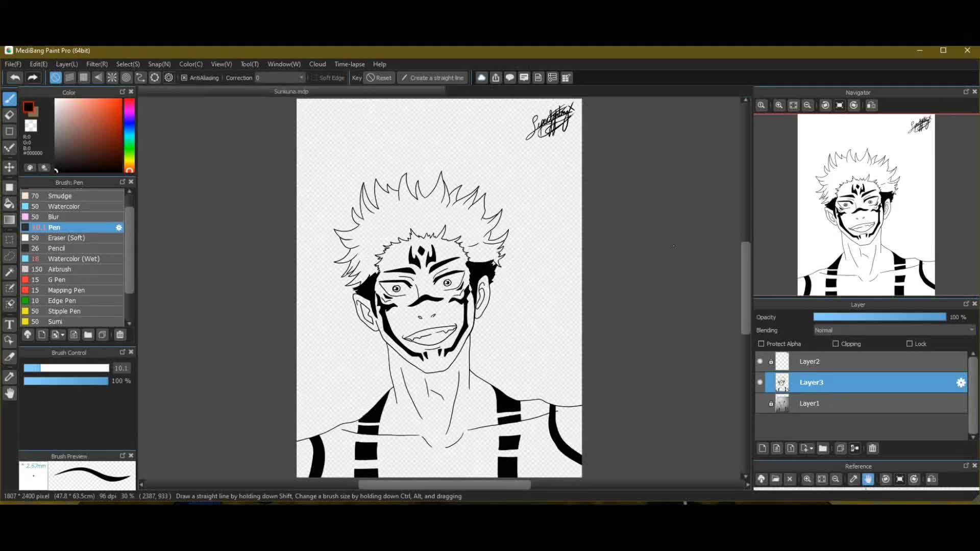Image resolution: width=980 pixels, height=551 pixels.
Task: Open the add-layer dropdown arrow in Layer panel
Action: click(812, 448)
